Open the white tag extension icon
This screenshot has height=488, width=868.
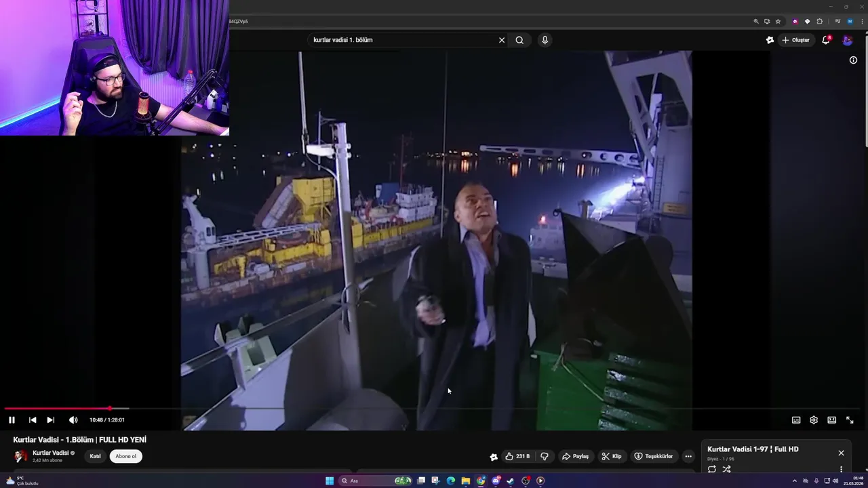click(807, 21)
